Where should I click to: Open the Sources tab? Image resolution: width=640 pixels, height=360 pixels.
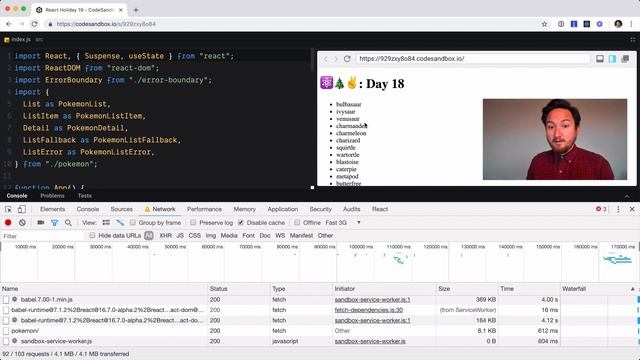[x=122, y=209]
